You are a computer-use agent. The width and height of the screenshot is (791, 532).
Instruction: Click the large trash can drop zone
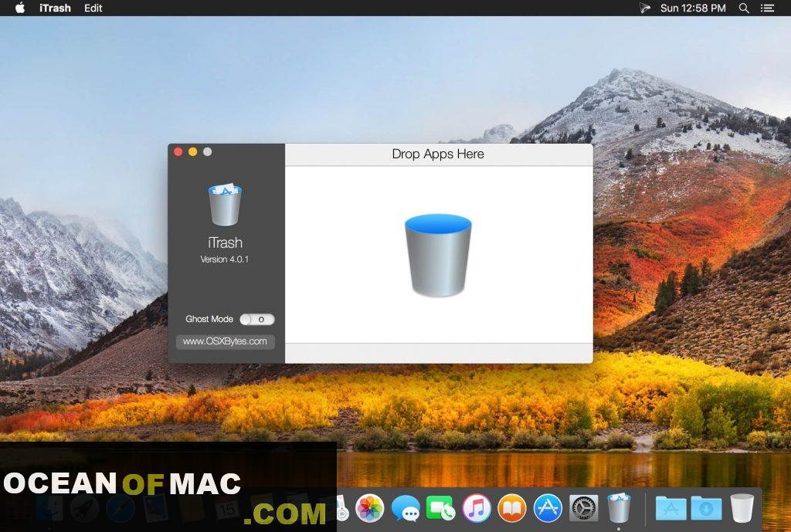click(x=438, y=255)
